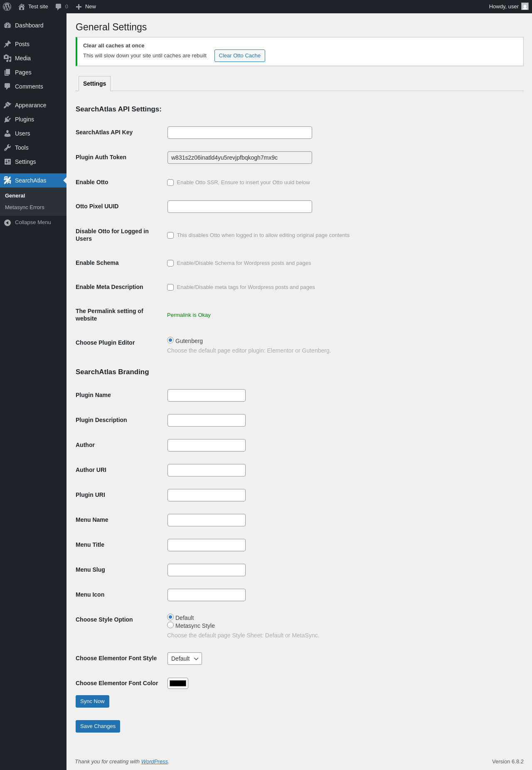Click the Settings sliders icon in sidebar

(x=7, y=162)
